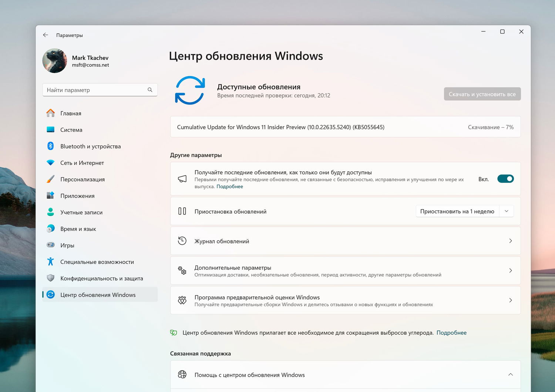This screenshot has width=555, height=392.
Task: Click the globe help icon
Action: click(x=182, y=375)
